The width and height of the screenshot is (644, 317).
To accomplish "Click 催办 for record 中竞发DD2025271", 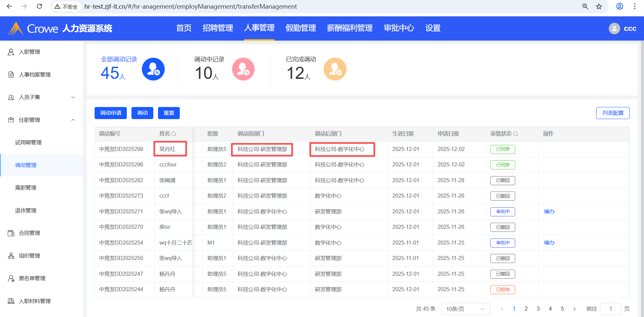I will (x=549, y=212).
